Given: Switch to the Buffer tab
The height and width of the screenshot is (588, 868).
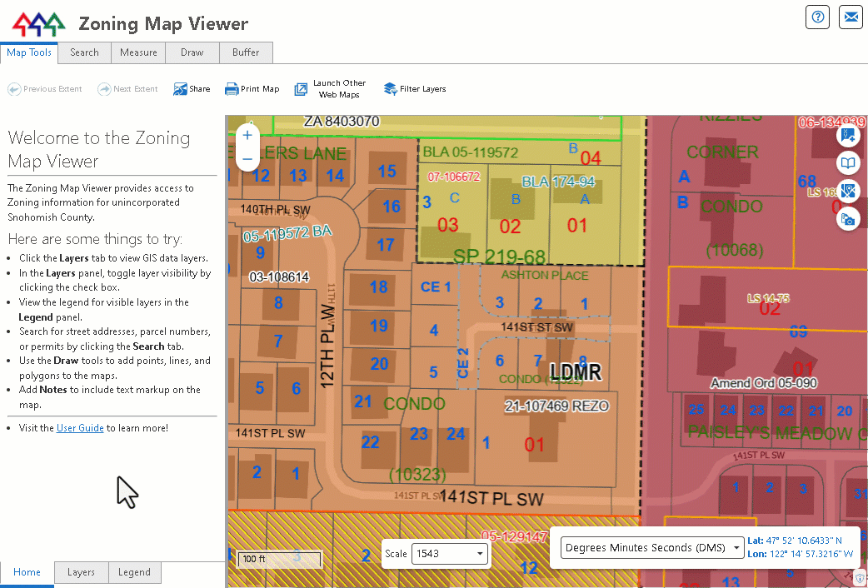Looking at the screenshot, I should tap(246, 52).
